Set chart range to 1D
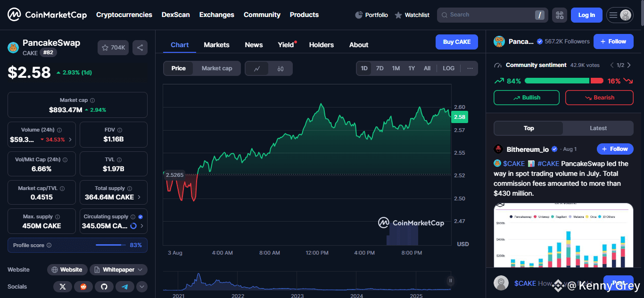This screenshot has height=298, width=644. 364,68
